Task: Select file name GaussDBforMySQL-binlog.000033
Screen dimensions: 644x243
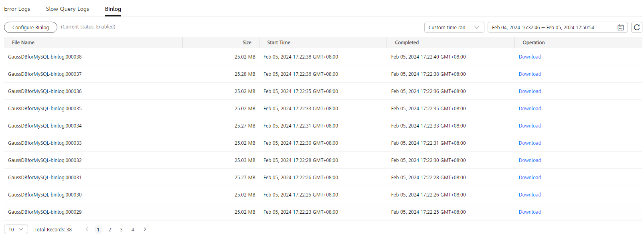Action: (45, 143)
